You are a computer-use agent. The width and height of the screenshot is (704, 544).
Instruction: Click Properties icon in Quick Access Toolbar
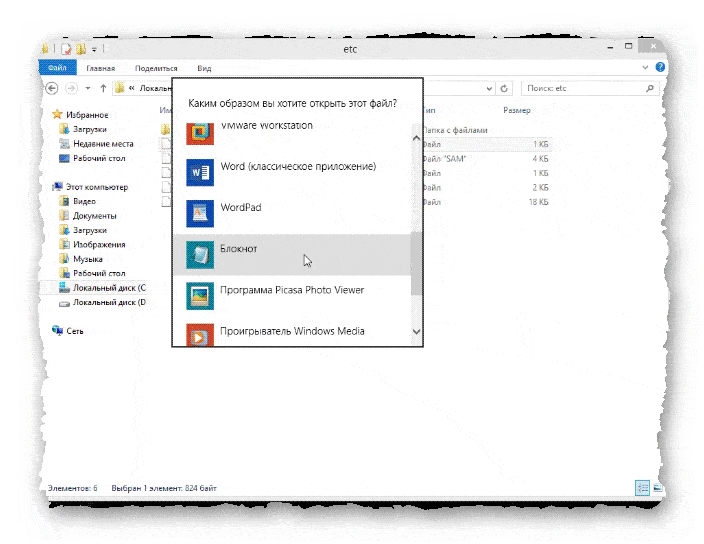pyautogui.click(x=66, y=49)
